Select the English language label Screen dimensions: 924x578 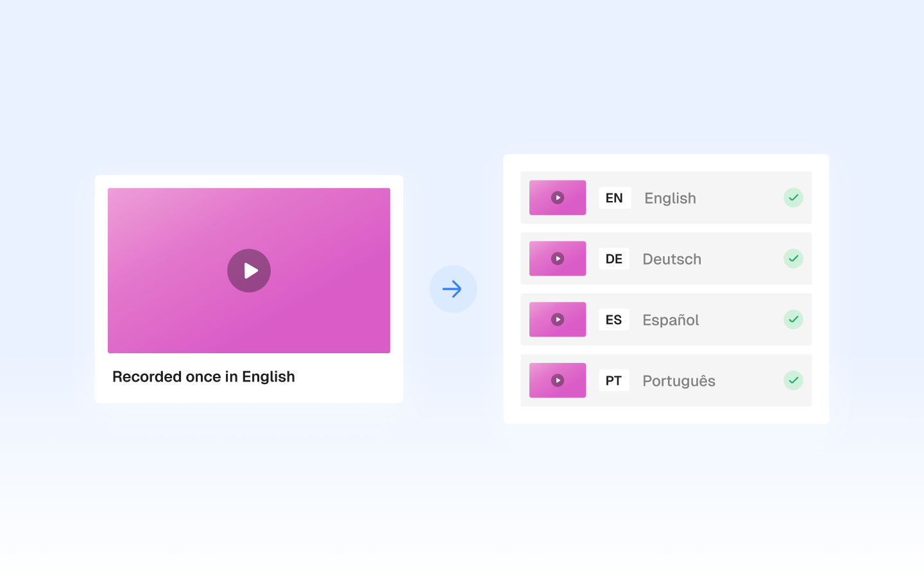(x=670, y=198)
